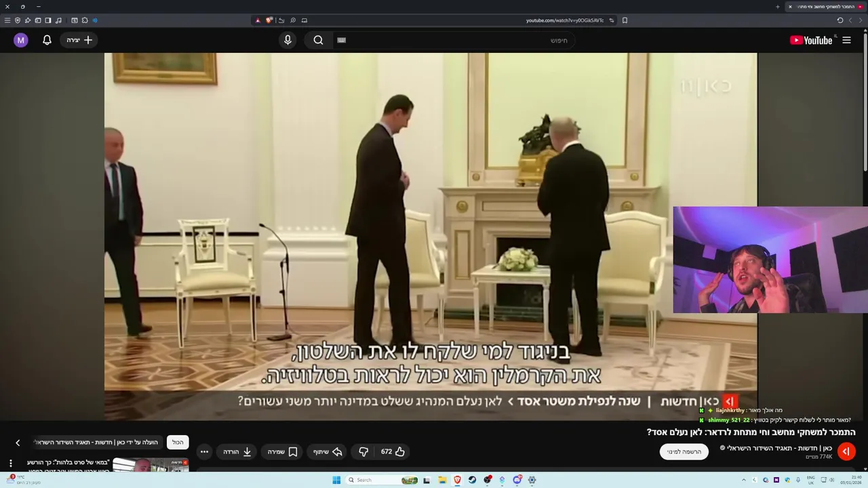Open the Kan News channel avatar
868x488 pixels.
pyautogui.click(x=846, y=451)
